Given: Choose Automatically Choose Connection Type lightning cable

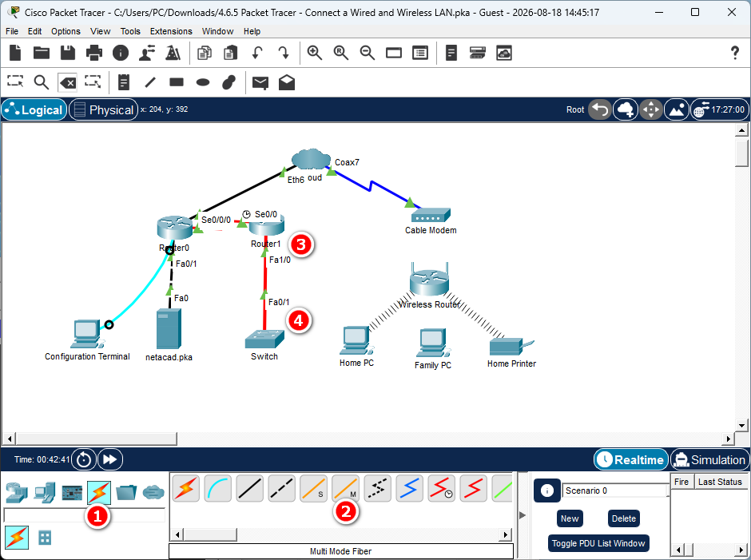Looking at the screenshot, I should click(186, 488).
